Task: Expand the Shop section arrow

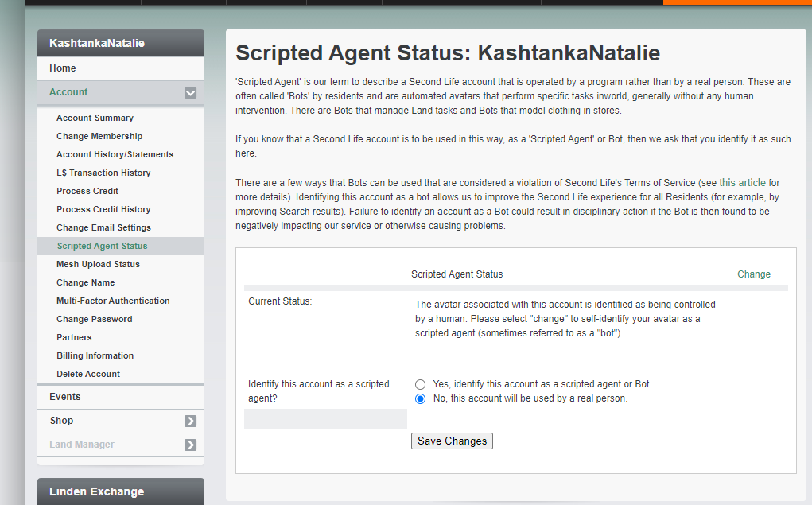Action: click(190, 421)
